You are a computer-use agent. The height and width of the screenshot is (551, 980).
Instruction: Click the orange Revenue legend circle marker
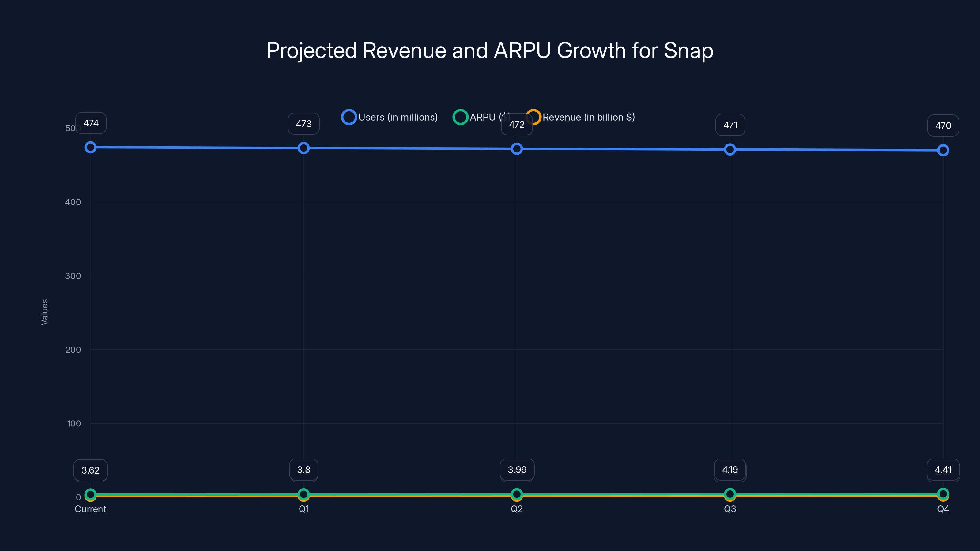pos(533,117)
